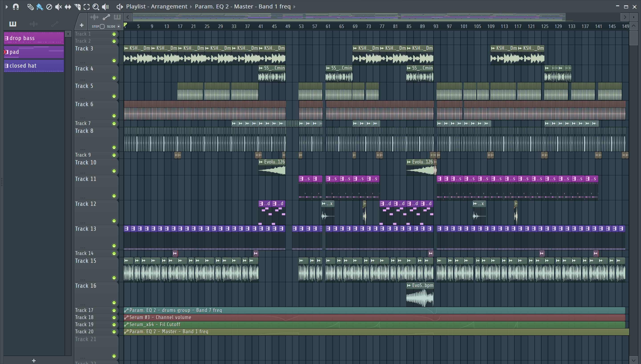Mute Track 13 with its green LED

coord(114,246)
